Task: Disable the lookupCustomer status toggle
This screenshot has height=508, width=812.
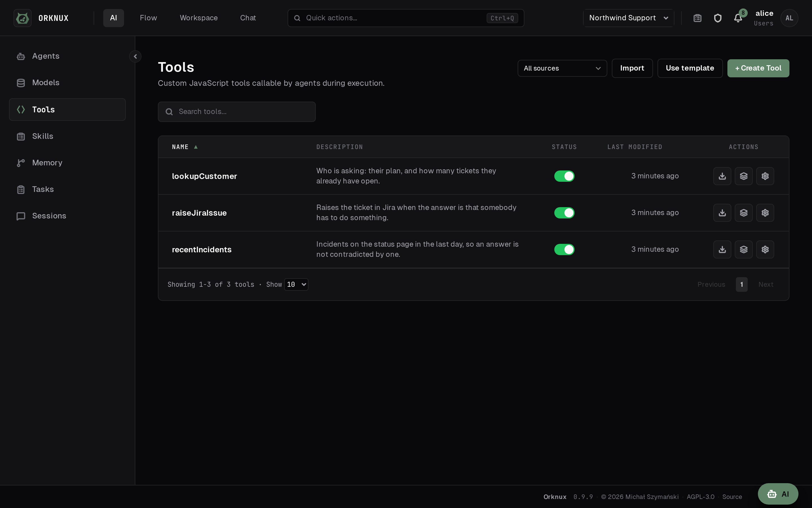Action: coord(564,176)
